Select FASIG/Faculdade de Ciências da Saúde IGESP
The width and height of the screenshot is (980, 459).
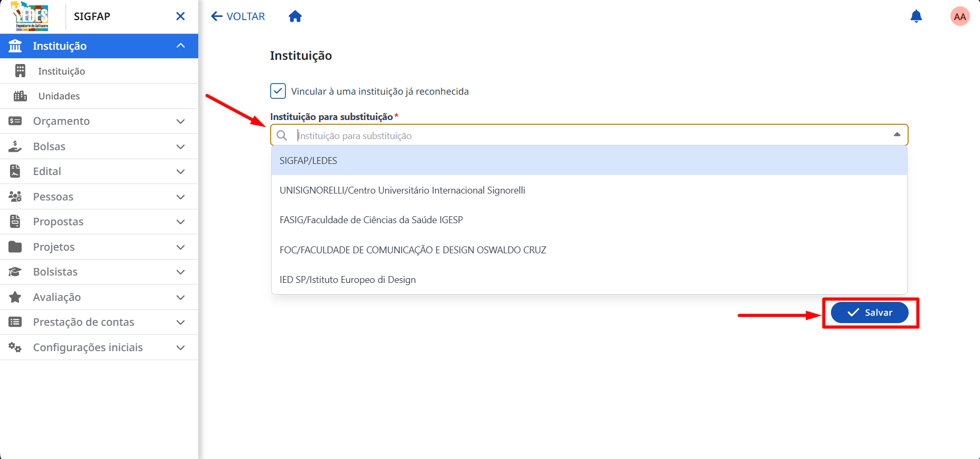[x=589, y=219]
